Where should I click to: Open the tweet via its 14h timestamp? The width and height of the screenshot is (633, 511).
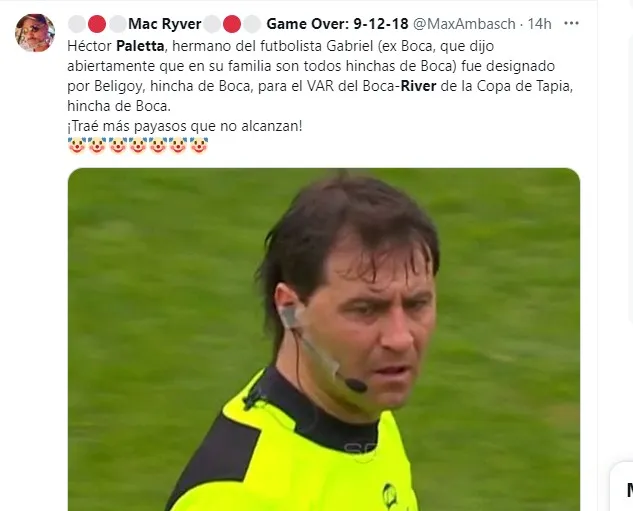[x=539, y=24]
